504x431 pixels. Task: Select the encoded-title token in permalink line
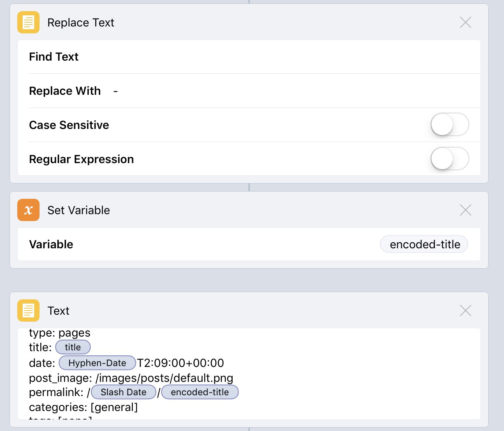(x=200, y=392)
